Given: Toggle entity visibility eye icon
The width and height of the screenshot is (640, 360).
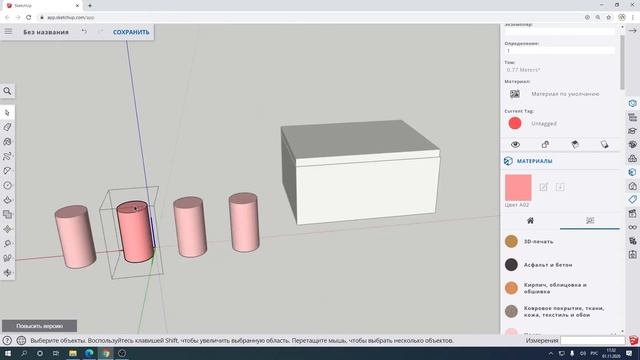Looking at the screenshot, I should coord(515,144).
